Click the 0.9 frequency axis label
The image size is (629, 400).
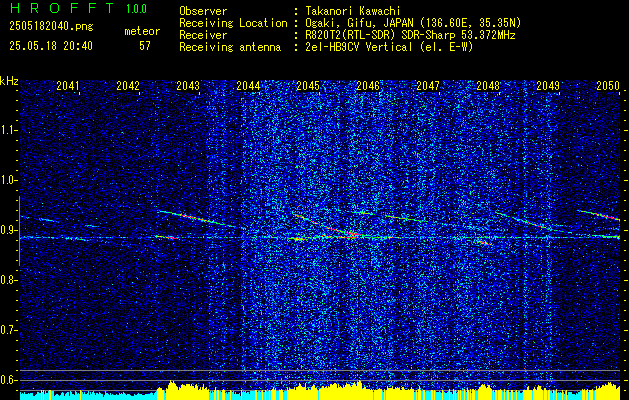click(x=9, y=230)
